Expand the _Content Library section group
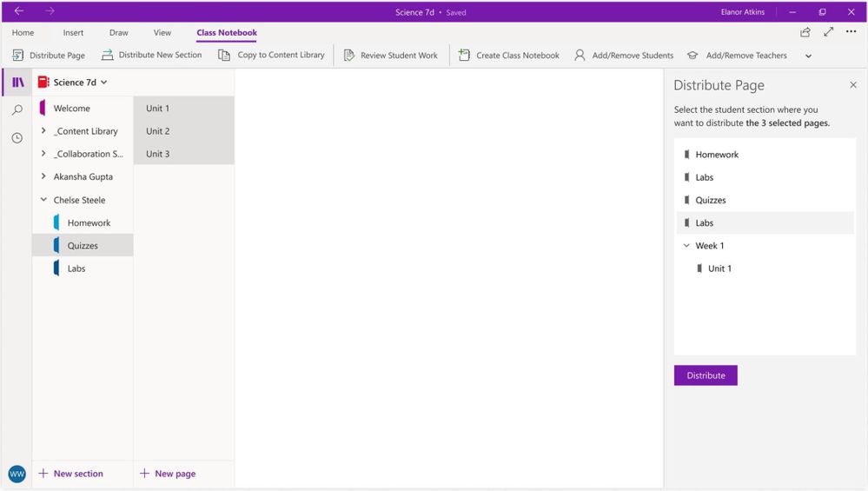 click(x=43, y=130)
